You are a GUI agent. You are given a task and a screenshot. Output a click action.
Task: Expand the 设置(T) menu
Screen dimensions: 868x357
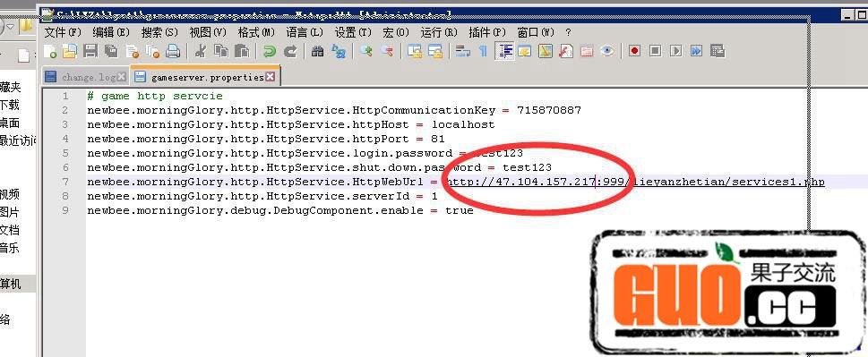353,32
